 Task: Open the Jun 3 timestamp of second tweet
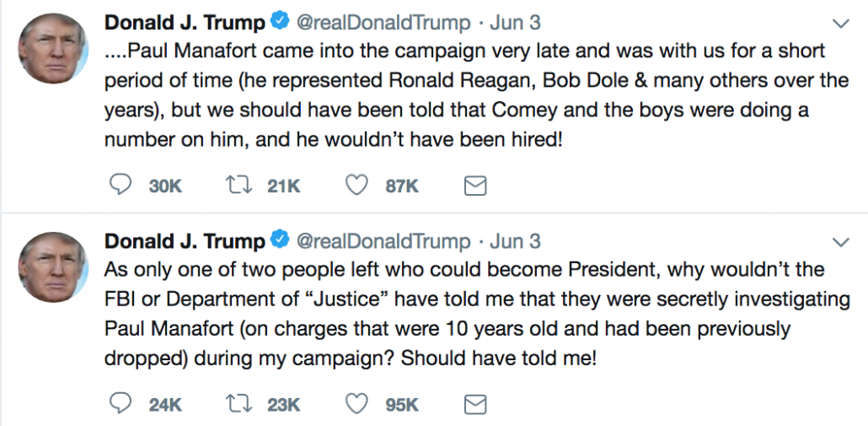click(515, 241)
